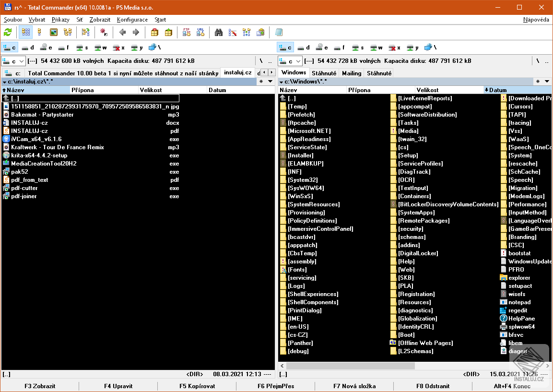Viewport: 553px width, 392px height.
Task: Go to root directory in left panel
Action: click(x=261, y=60)
